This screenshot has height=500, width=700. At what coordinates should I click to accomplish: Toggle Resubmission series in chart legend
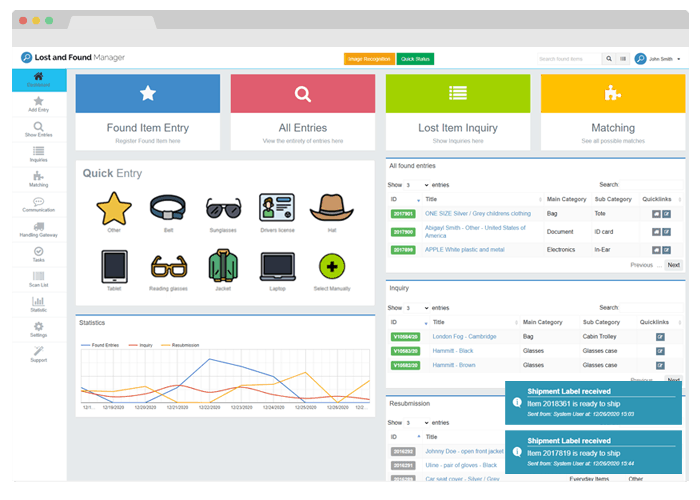coord(182,345)
